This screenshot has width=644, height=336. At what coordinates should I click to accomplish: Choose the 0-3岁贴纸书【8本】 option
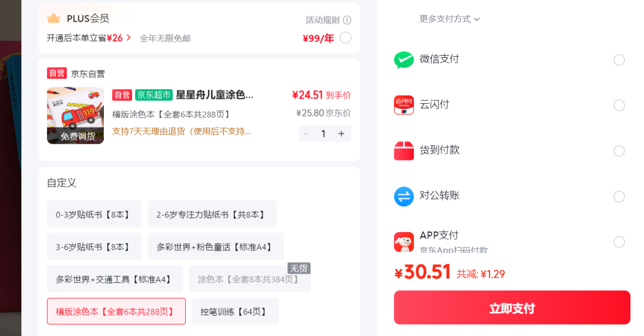point(94,214)
